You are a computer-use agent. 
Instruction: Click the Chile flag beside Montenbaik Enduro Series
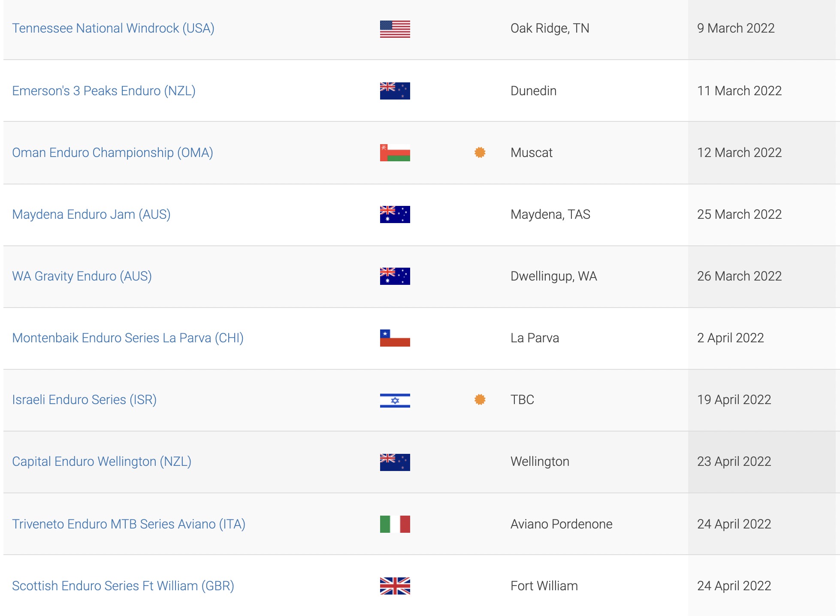pyautogui.click(x=395, y=338)
